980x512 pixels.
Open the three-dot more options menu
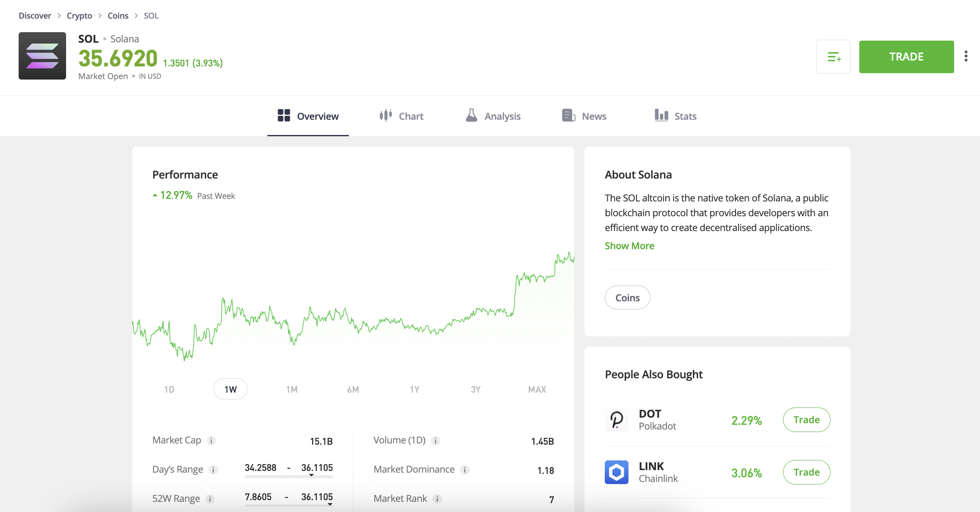[966, 56]
